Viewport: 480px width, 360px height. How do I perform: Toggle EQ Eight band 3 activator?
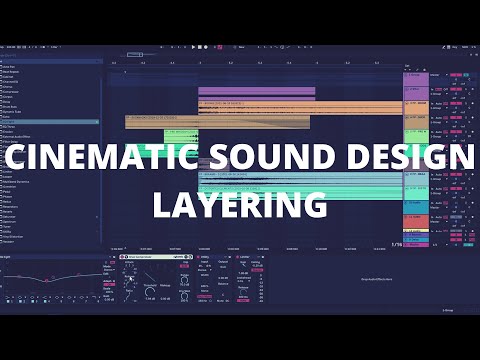pos(33,301)
